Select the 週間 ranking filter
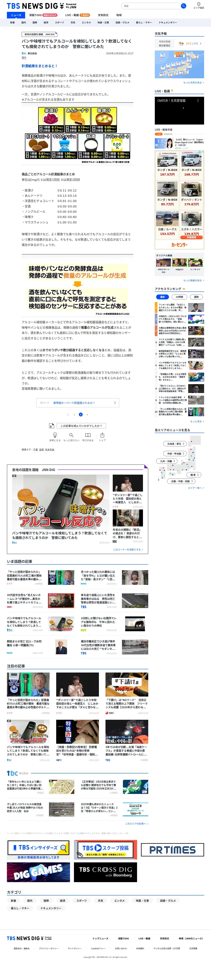The image size is (211, 980). click(x=196, y=297)
